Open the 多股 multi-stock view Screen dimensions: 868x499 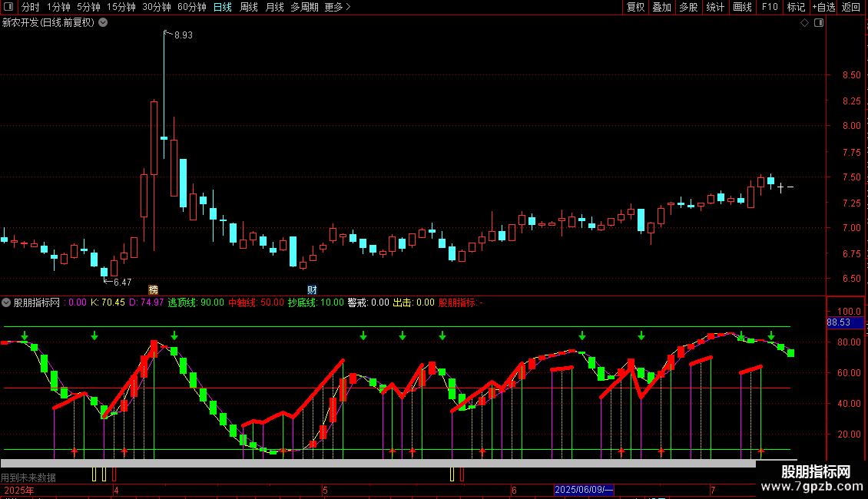click(x=689, y=7)
